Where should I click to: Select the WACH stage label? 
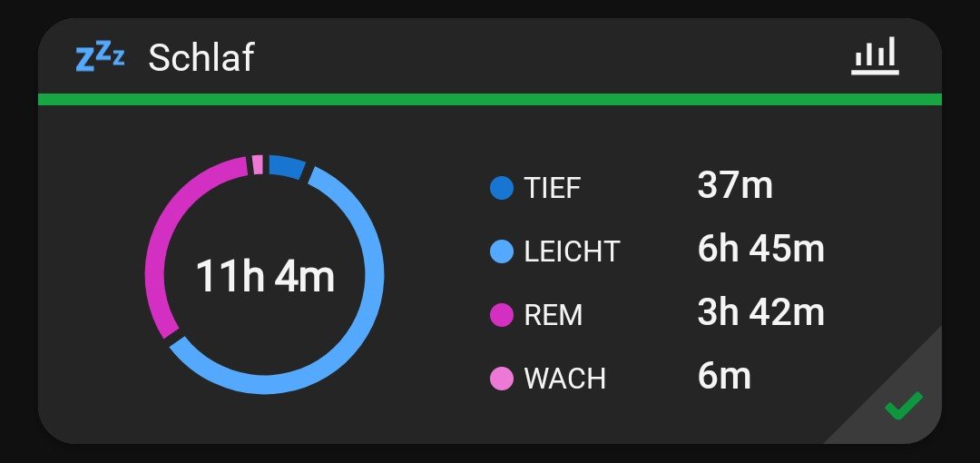[564, 379]
